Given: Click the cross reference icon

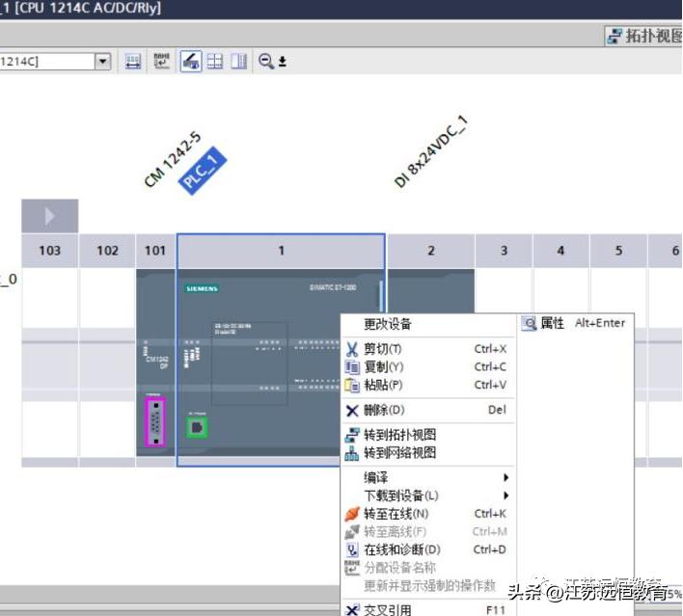Looking at the screenshot, I should point(352,610).
